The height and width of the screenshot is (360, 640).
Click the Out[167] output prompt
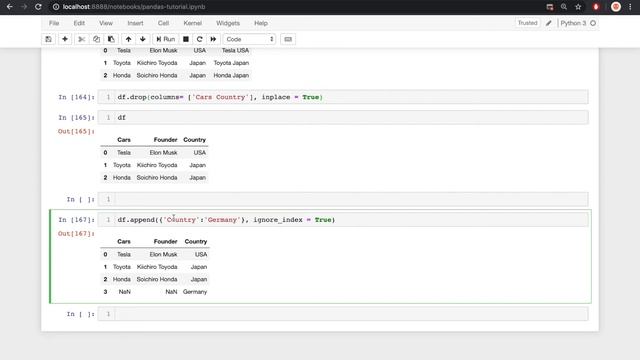(76, 233)
